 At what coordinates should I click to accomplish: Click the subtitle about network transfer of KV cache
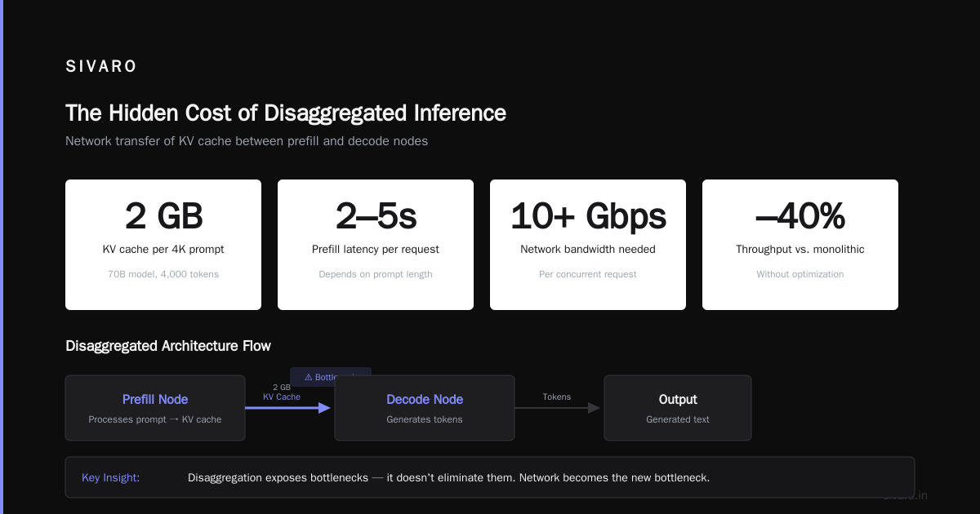[247, 141]
